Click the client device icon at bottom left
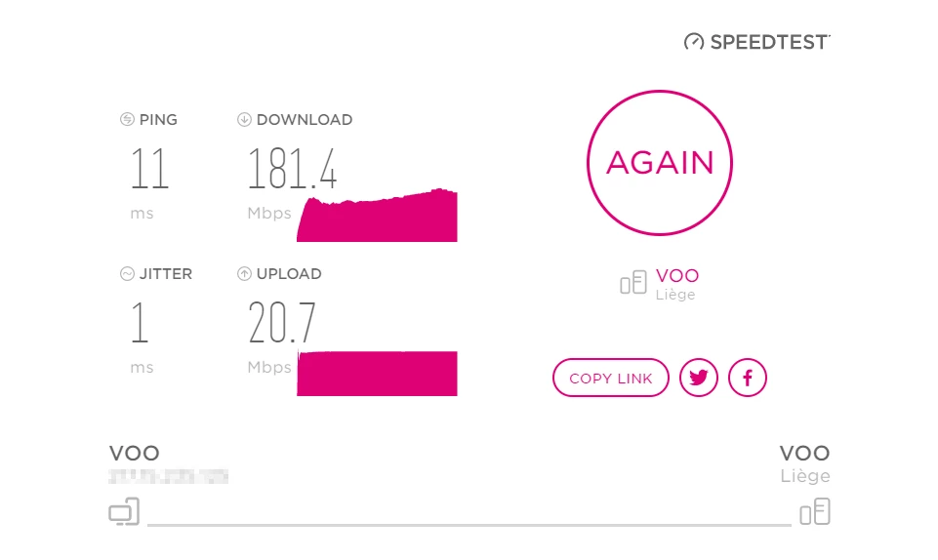938x560 pixels. (x=124, y=511)
